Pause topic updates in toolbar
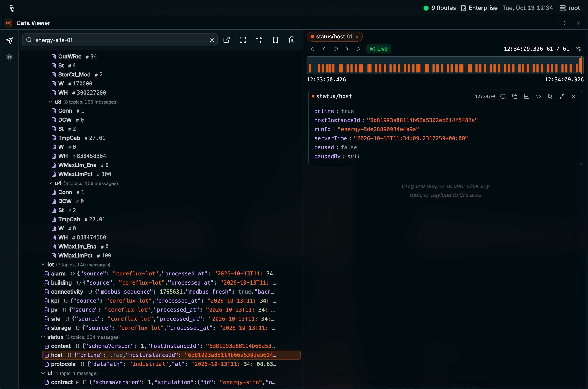588x389 pixels. (275, 40)
